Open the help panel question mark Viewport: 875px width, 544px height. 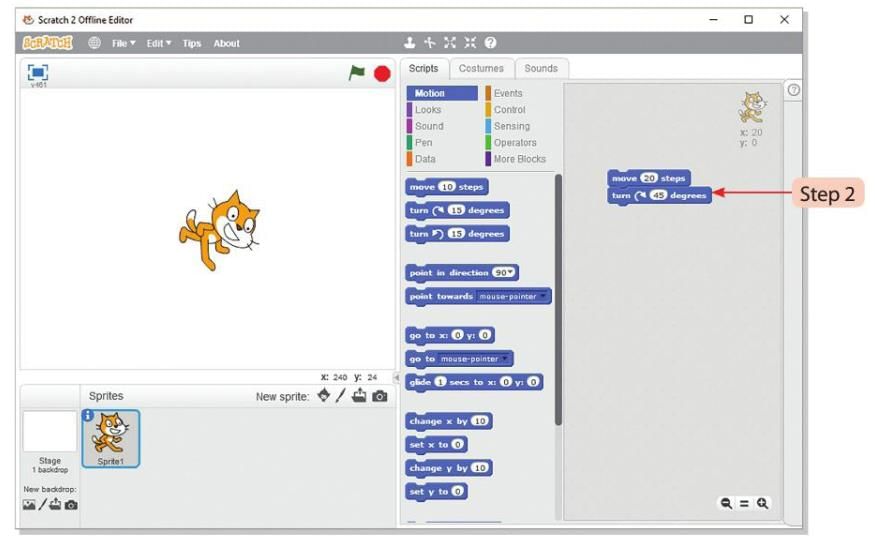[794, 90]
